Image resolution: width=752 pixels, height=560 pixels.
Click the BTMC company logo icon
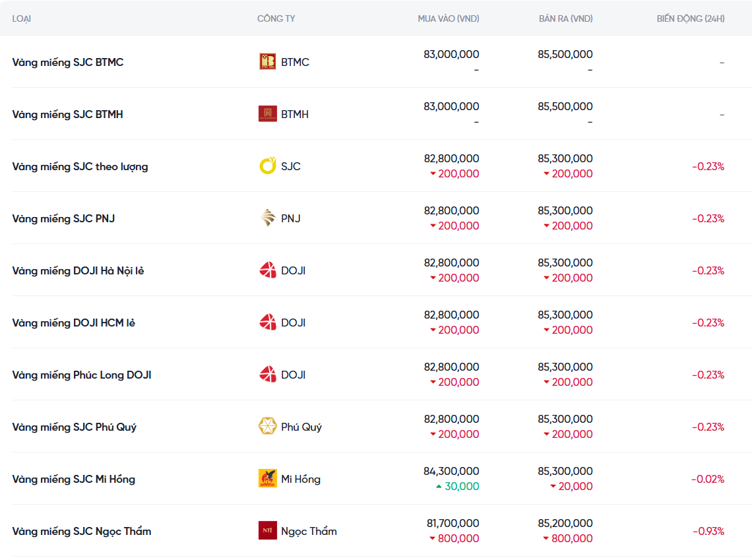pyautogui.click(x=267, y=62)
